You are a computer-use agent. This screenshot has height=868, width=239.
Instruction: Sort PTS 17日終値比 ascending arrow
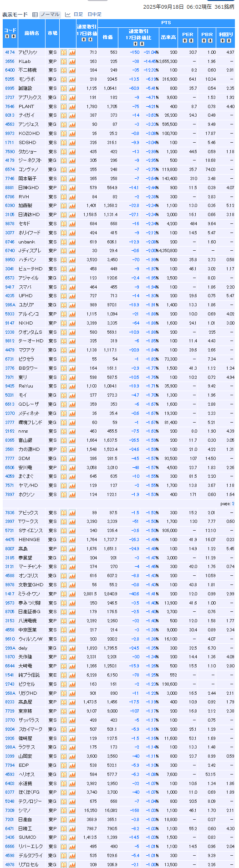[135, 44]
